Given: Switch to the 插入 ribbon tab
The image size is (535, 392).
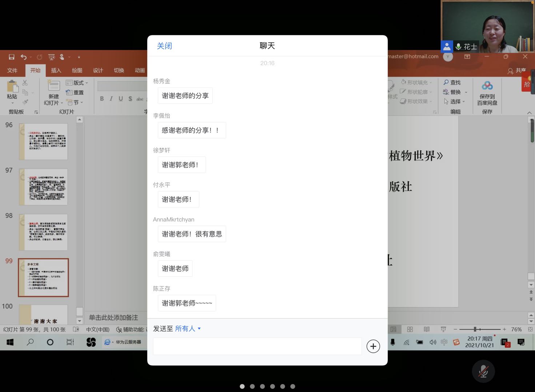Looking at the screenshot, I should click(x=56, y=70).
